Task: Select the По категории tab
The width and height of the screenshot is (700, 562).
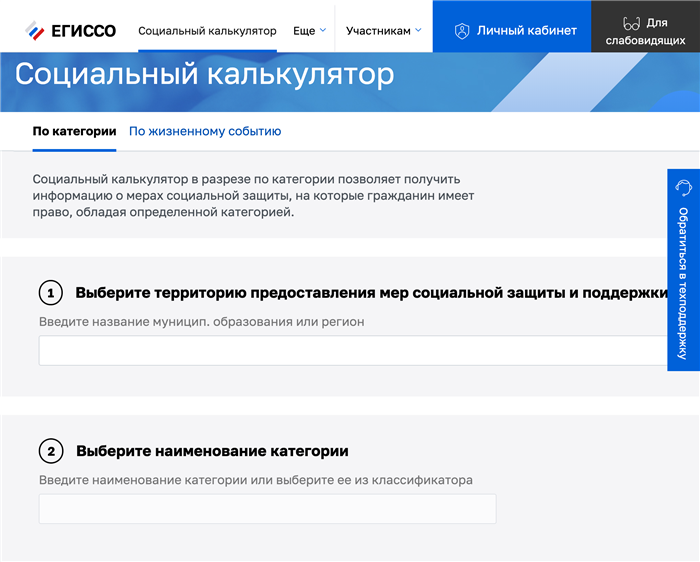Action: (x=74, y=131)
